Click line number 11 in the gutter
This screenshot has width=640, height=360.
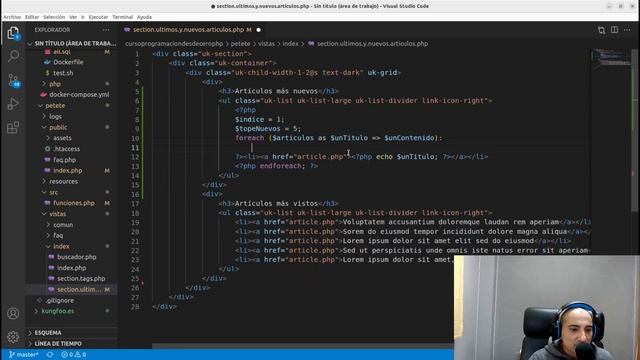135,148
